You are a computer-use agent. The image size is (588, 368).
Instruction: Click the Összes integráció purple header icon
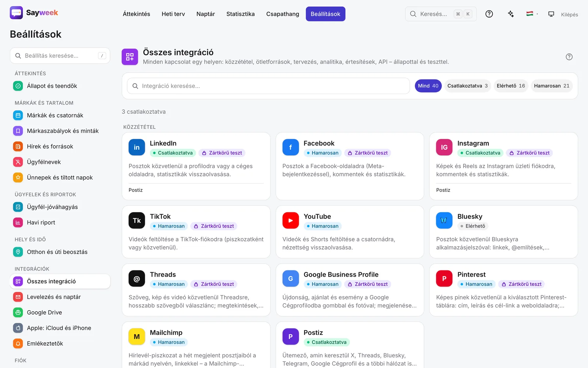coord(130,57)
